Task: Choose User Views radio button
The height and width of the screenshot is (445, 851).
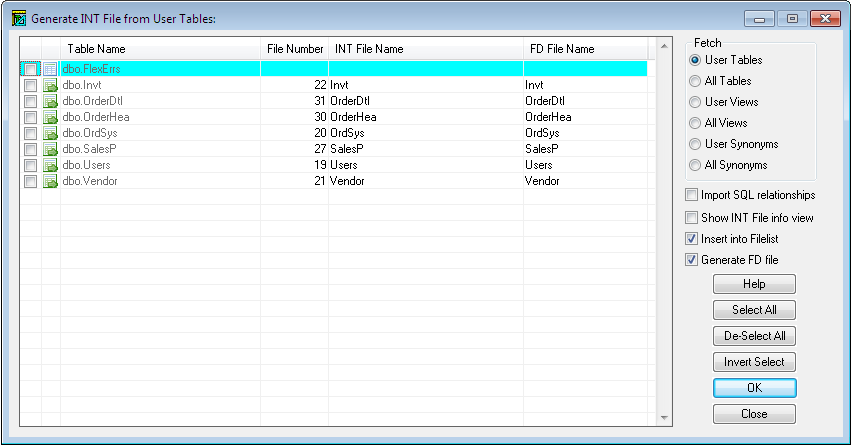Action: coord(695,102)
